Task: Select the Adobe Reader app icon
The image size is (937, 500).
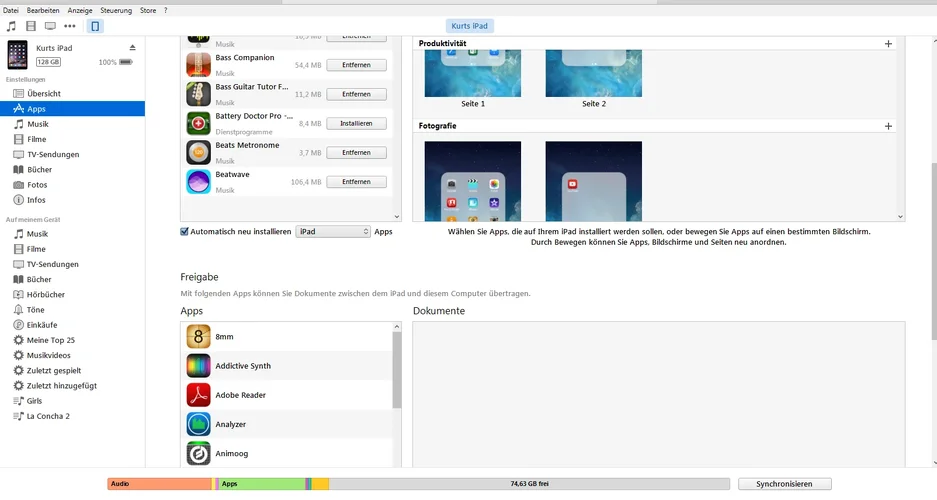Action: (x=198, y=395)
